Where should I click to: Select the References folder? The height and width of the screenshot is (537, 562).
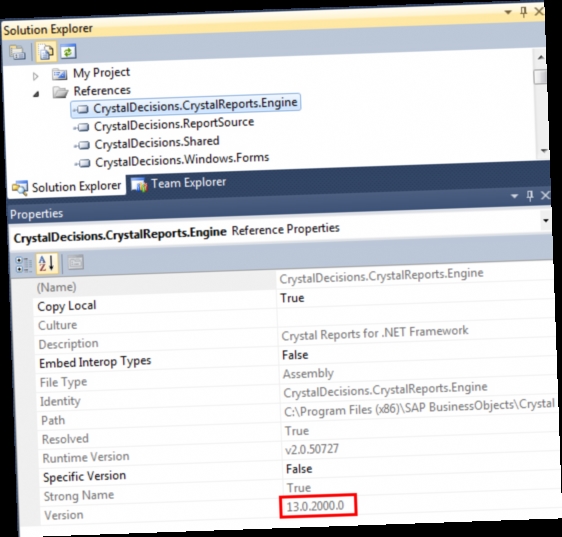pos(102,91)
